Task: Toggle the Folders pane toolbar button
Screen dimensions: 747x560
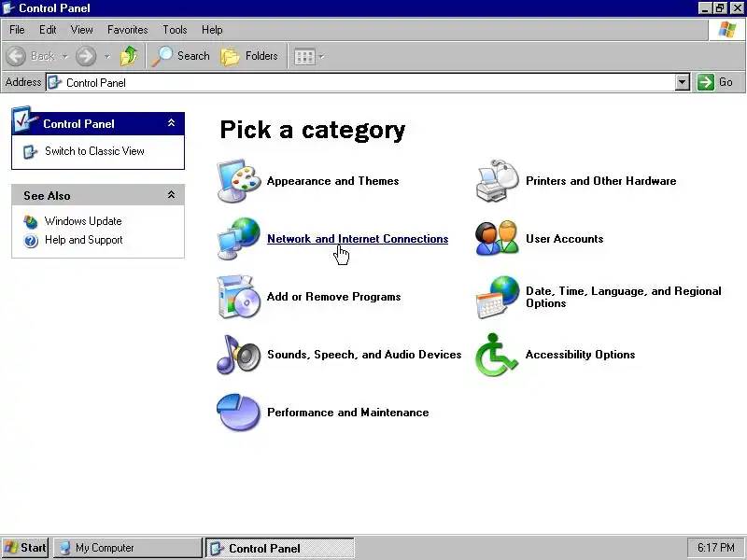Action: (x=249, y=56)
